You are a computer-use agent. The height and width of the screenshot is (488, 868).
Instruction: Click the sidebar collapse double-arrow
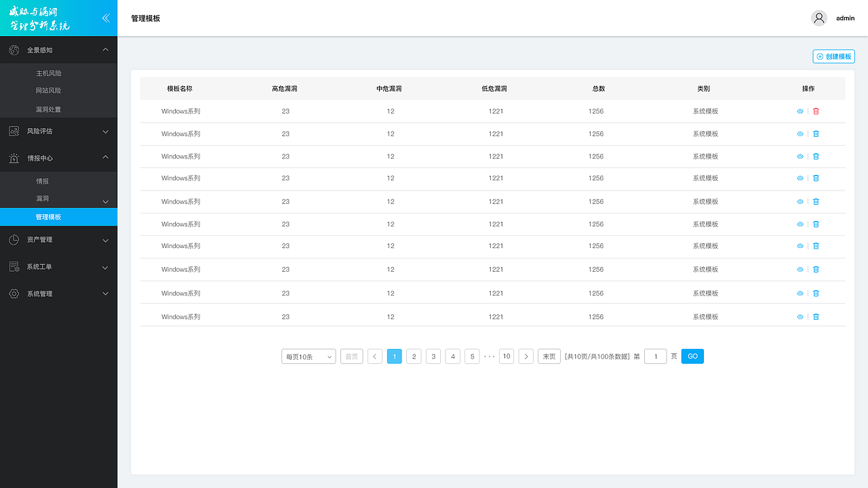[x=106, y=18]
